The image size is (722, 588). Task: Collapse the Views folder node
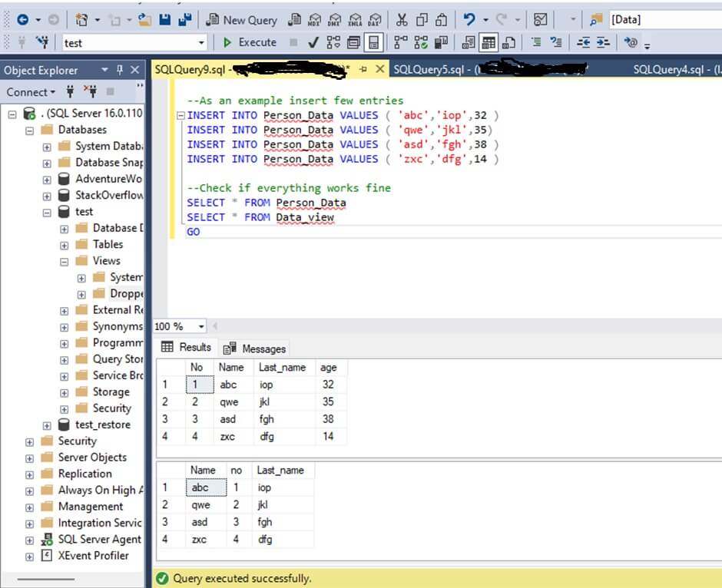pos(65,261)
